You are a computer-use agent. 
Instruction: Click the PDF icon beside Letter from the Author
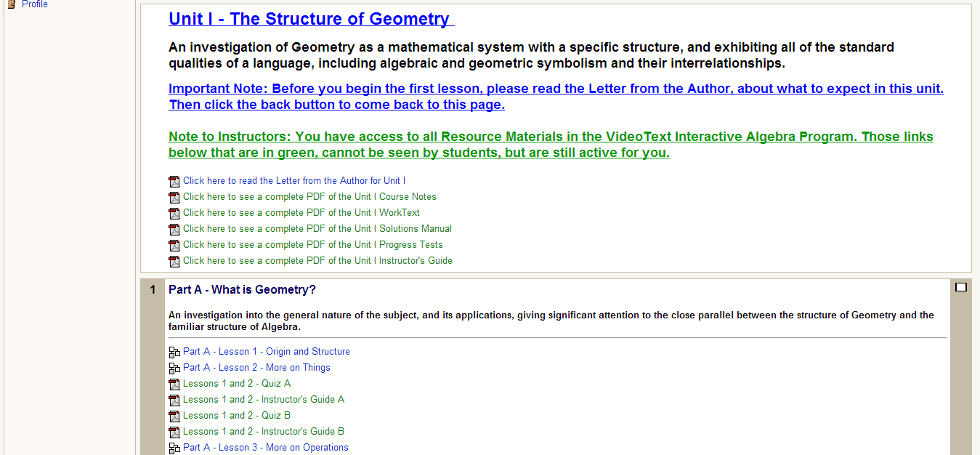pyautogui.click(x=174, y=182)
